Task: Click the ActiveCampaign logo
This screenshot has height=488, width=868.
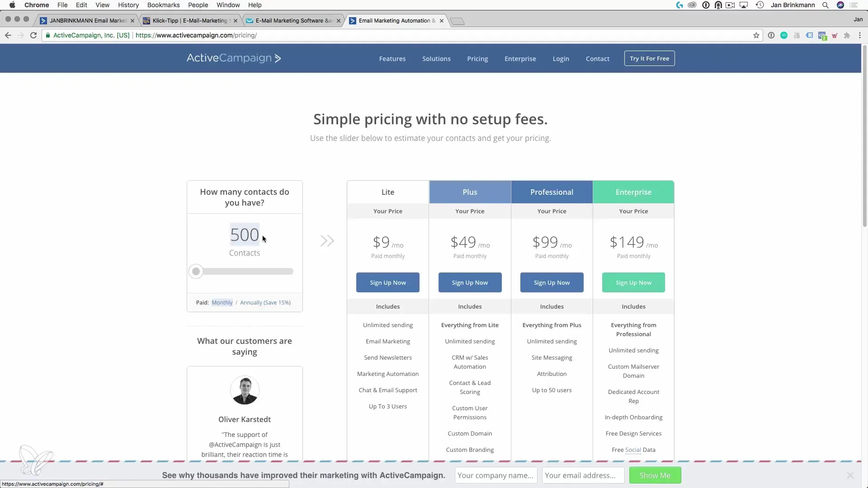Action: tap(234, 58)
